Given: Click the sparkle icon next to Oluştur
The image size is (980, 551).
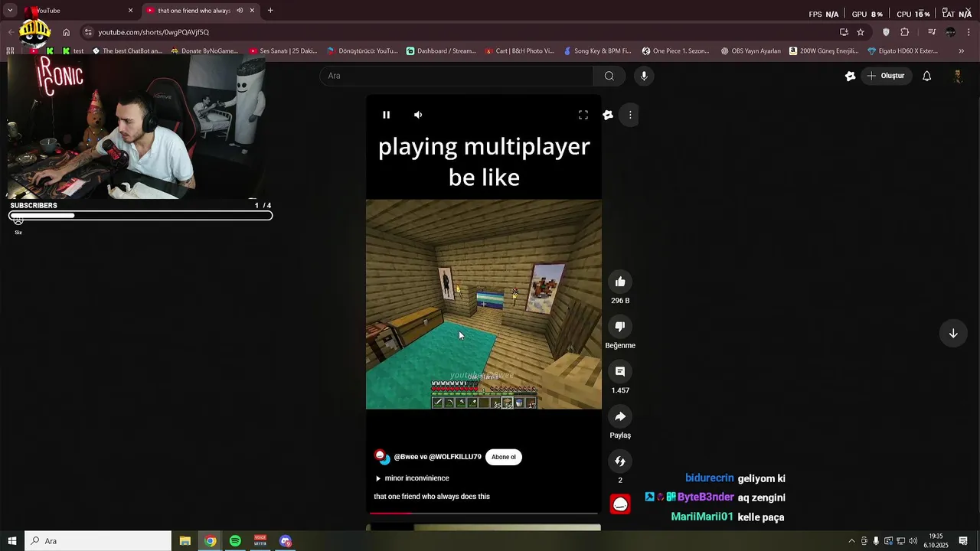Looking at the screenshot, I should coord(850,76).
